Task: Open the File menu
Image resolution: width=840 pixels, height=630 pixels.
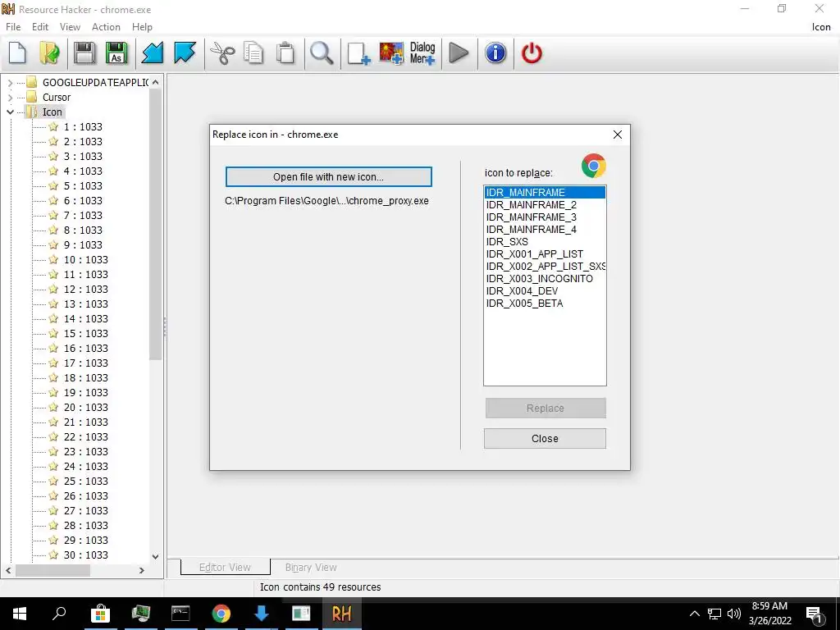Action: point(13,27)
